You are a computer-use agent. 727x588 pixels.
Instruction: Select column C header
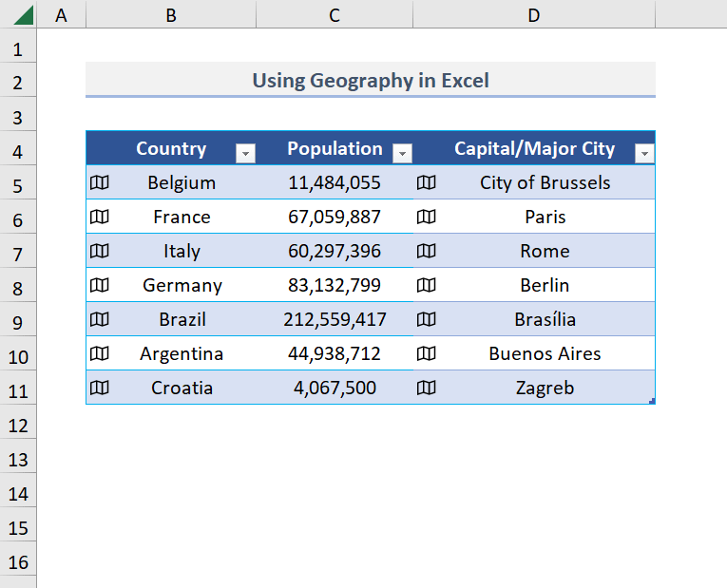pyautogui.click(x=335, y=14)
